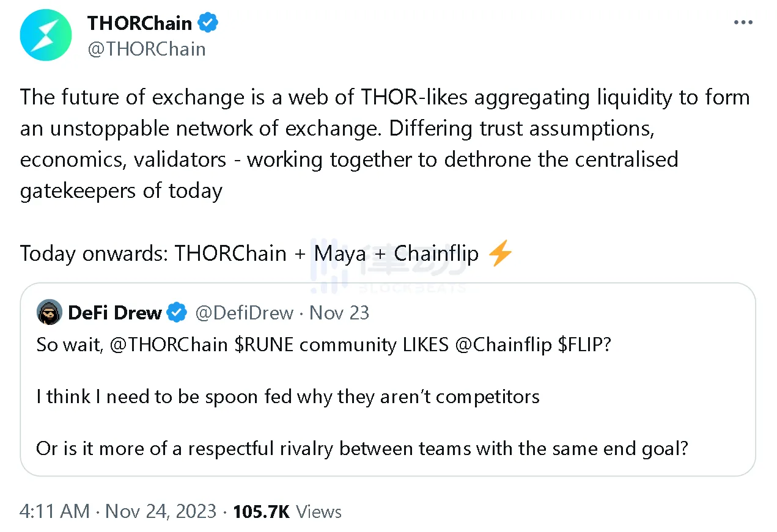
Task: Click DeFi Drew's small avatar
Action: click(x=50, y=313)
